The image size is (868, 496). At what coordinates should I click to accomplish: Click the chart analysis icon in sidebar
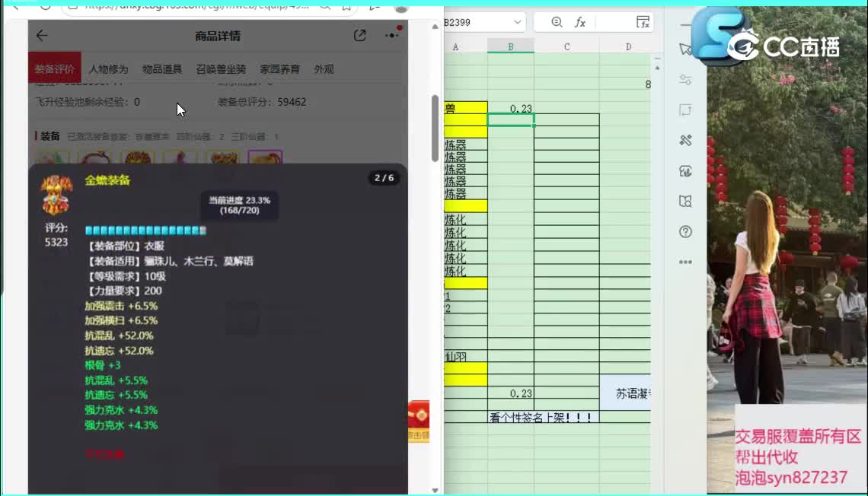(x=685, y=171)
